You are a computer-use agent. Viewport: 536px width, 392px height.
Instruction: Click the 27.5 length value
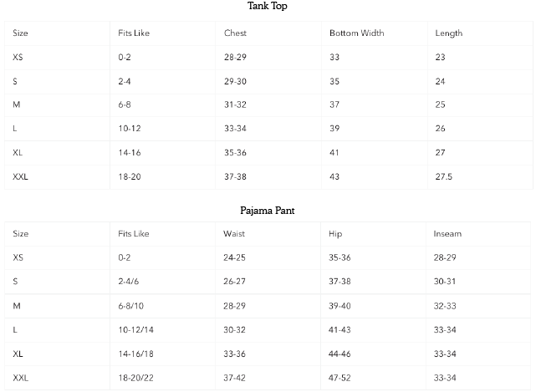(444, 177)
